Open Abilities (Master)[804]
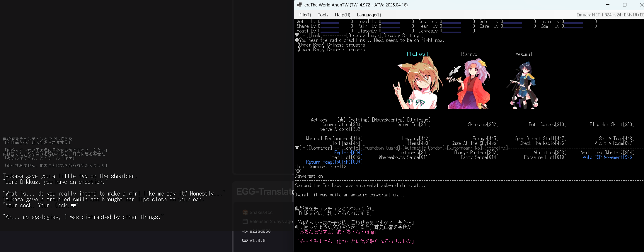This screenshot has width=644, height=252. [607, 153]
